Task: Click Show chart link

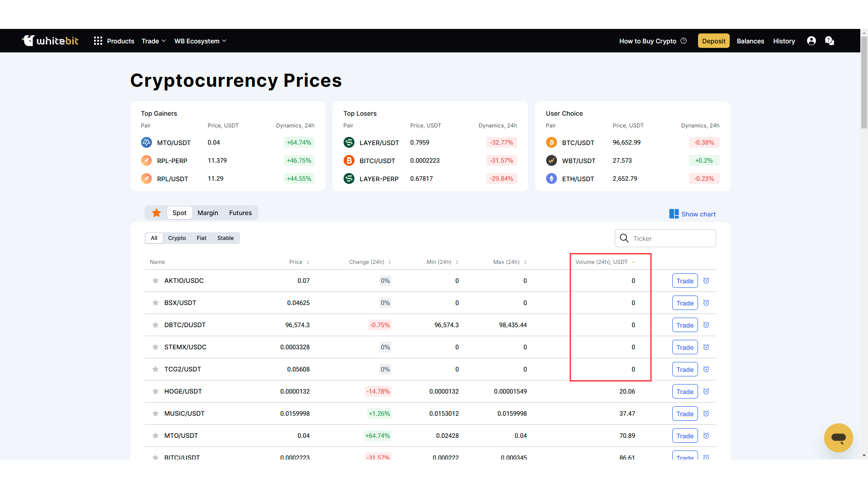Action: (698, 214)
